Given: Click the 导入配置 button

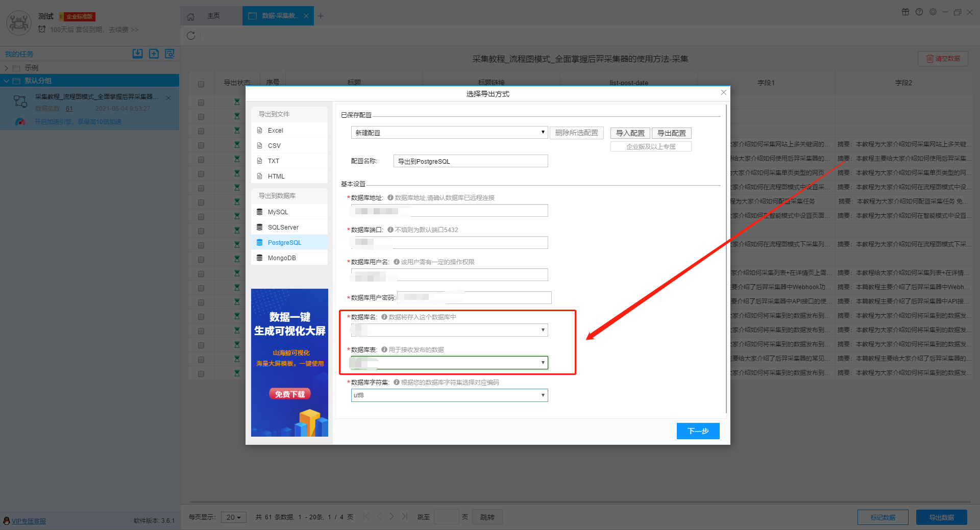Looking at the screenshot, I should (x=630, y=133).
